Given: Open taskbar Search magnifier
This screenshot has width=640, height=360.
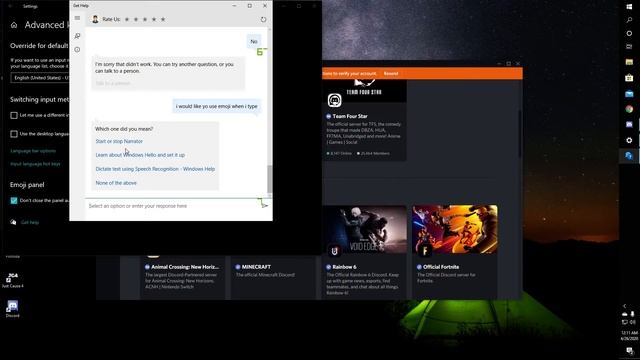Looking at the screenshot, I should tap(629, 20).
